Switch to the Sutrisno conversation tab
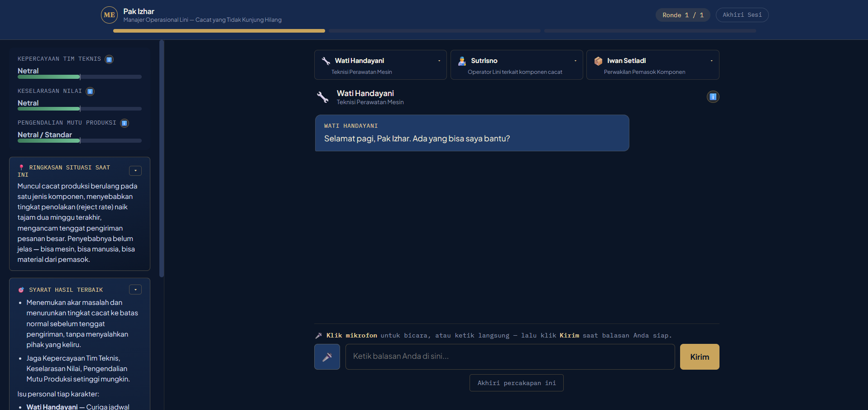 (x=517, y=65)
